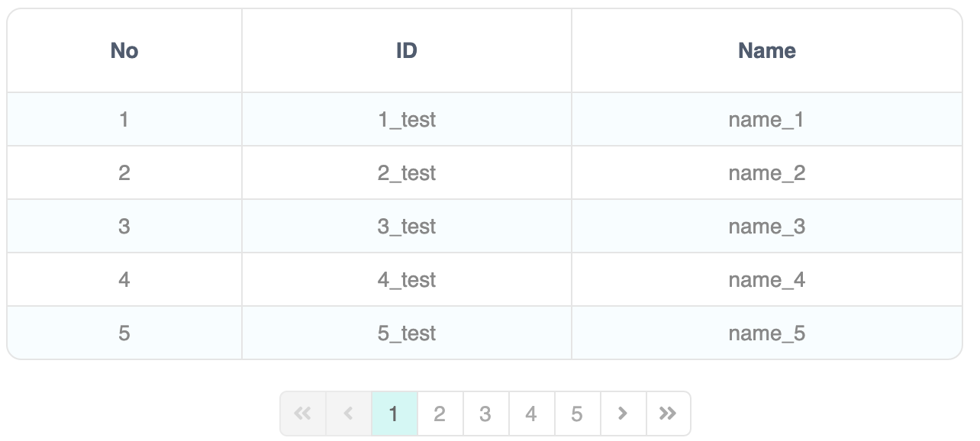This screenshot has height=441, width=980.
Task: Select the row containing 1_test
Action: point(407,119)
